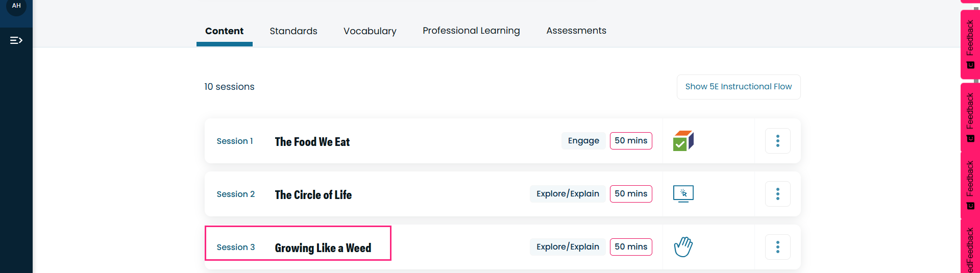The image size is (980, 273).
Task: Go to the Professional Learning tab
Action: pyautogui.click(x=471, y=31)
